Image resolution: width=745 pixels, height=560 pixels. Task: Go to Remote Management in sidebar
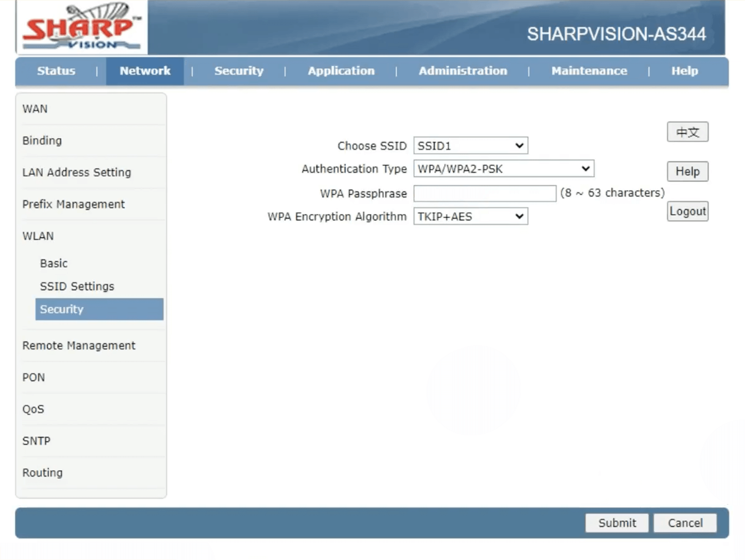click(x=78, y=346)
